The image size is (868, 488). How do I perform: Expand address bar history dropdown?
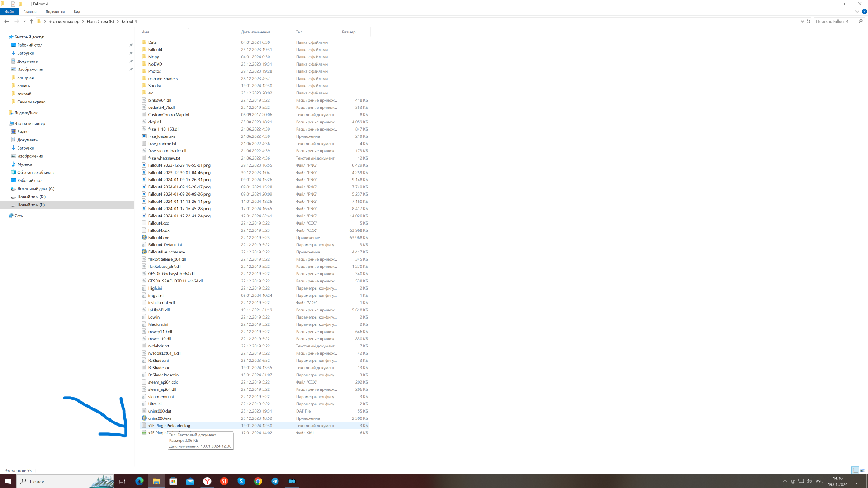(x=802, y=21)
